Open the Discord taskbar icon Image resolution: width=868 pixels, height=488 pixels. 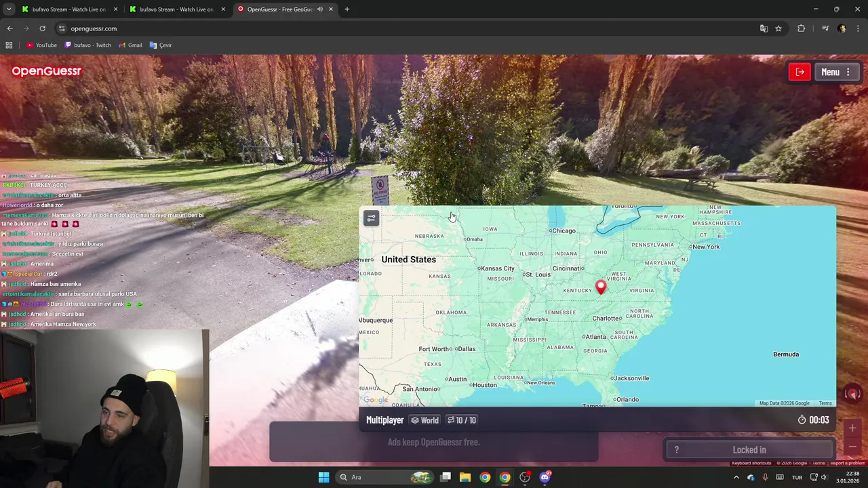(x=545, y=477)
